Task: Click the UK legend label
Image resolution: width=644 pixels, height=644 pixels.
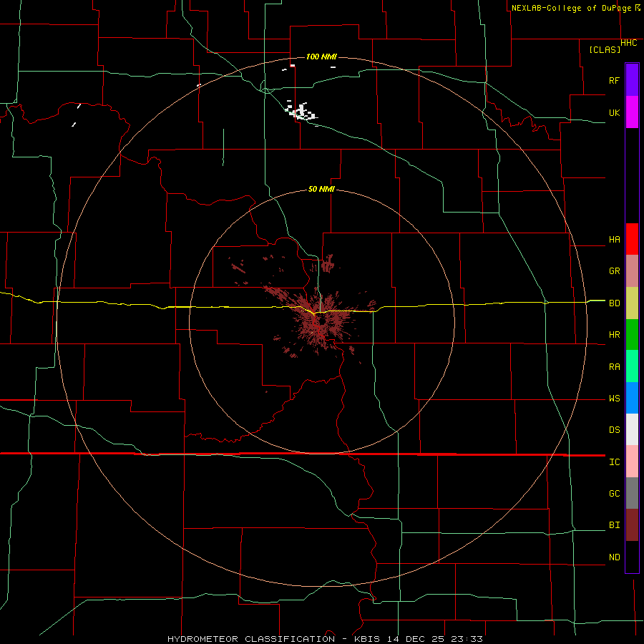Action: click(614, 112)
